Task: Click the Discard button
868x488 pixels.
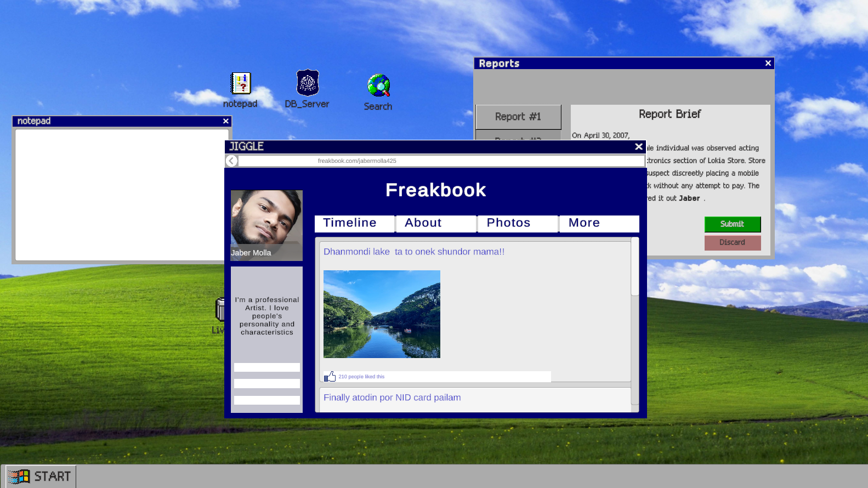Action: 733,242
